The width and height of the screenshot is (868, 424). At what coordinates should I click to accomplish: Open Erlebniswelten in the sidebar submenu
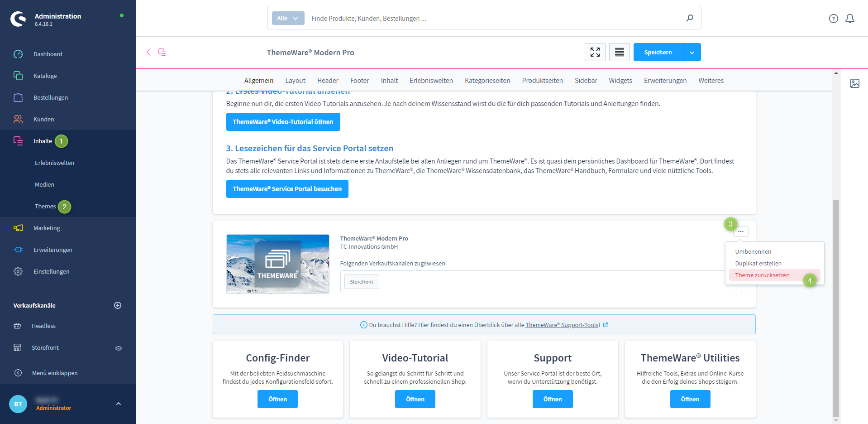[54, 163]
